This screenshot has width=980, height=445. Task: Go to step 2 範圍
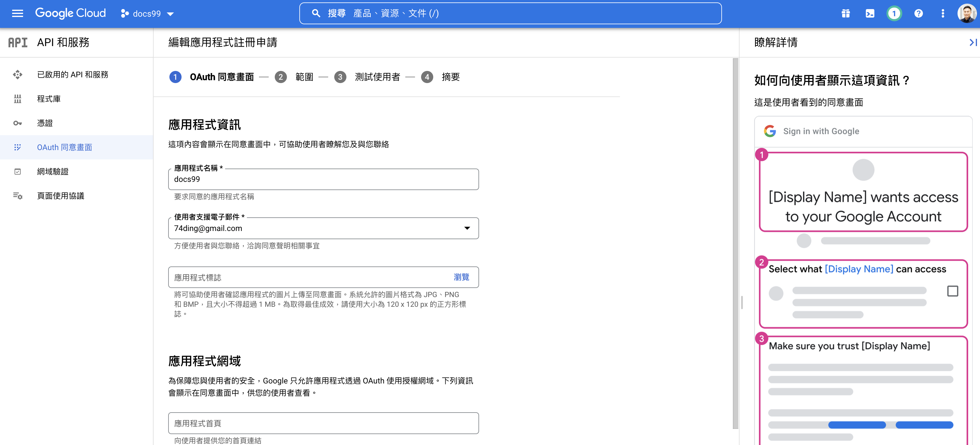[304, 77]
